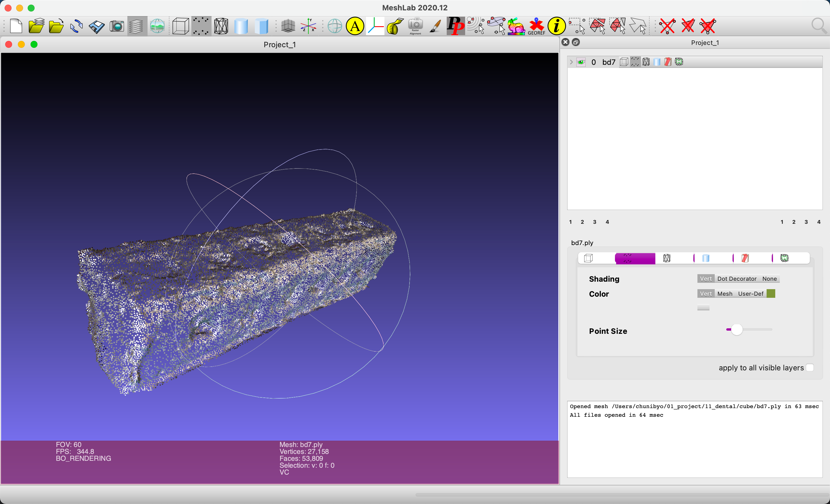The width and height of the screenshot is (830, 504).
Task: Click the Point Size slider handle
Action: click(737, 329)
